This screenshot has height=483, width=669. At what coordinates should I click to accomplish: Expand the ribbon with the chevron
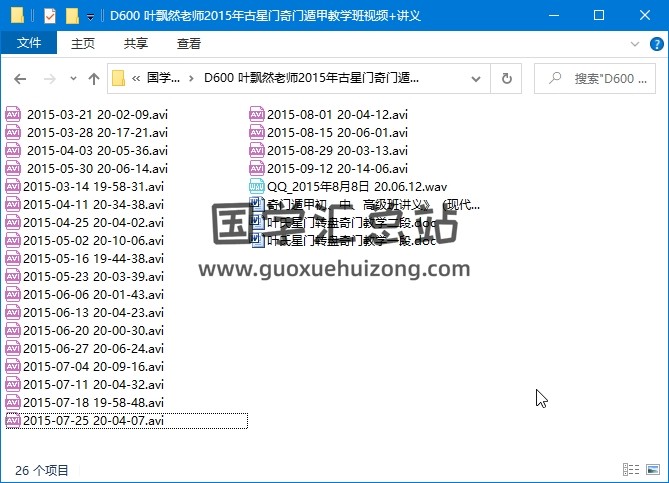[634, 44]
